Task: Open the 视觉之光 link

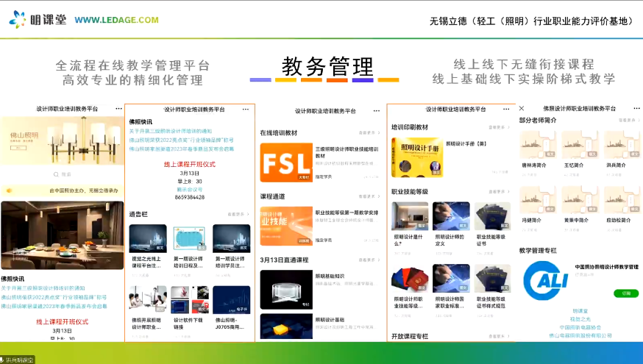Action: [x=580, y=319]
